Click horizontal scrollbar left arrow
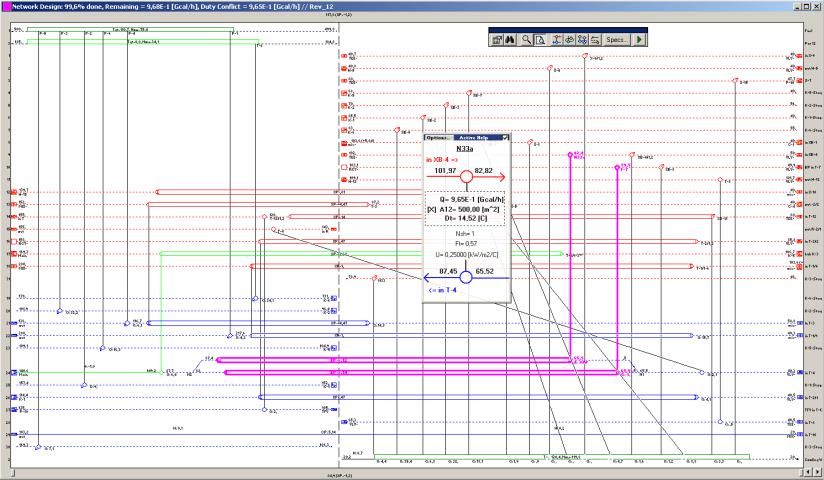 point(6,473)
